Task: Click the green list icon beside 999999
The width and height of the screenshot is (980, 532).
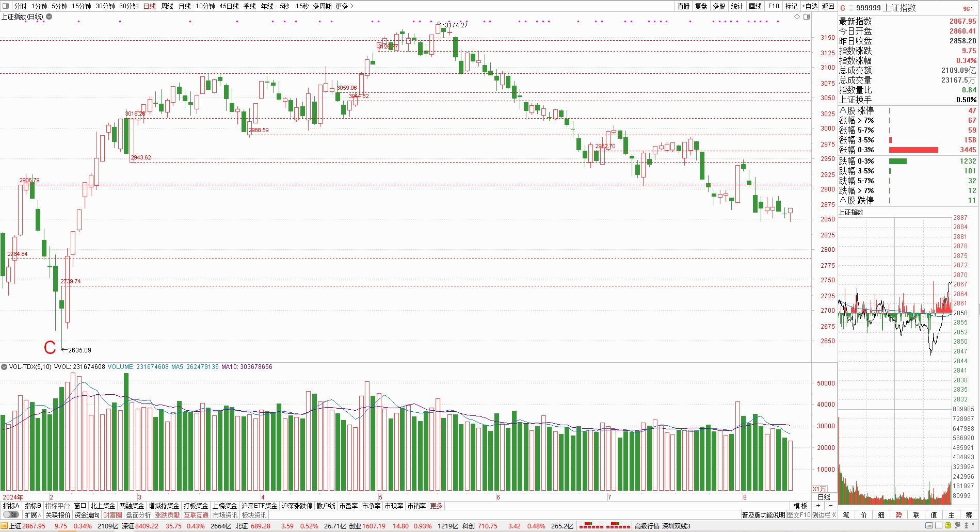Action: pyautogui.click(x=851, y=8)
